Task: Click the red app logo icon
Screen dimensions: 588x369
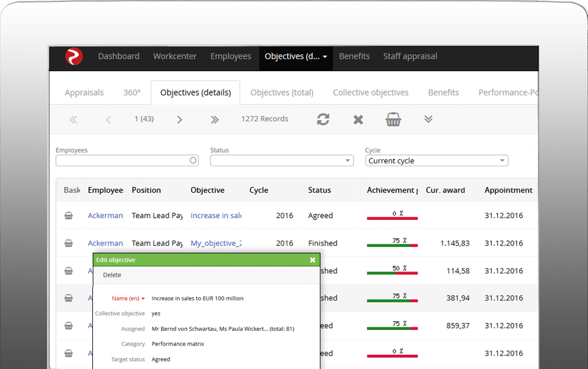Action: 74,56
